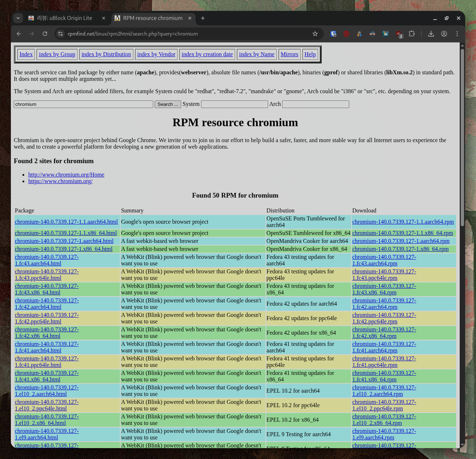The height and width of the screenshot is (459, 476).
Task: Show browser downloads
Action: (431, 34)
